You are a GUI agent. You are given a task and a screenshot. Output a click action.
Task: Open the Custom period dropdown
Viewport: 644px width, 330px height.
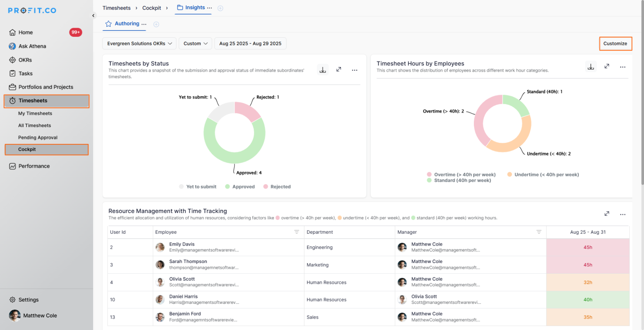coord(195,44)
